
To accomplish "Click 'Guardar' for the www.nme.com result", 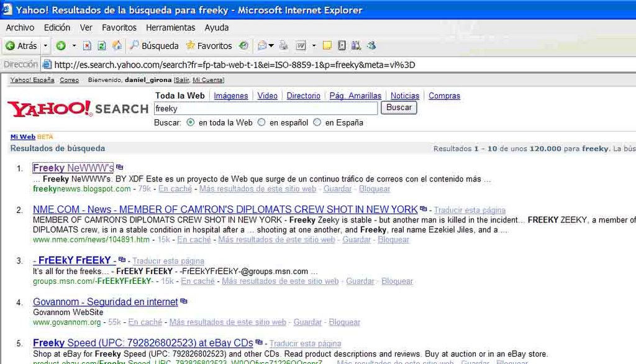I will [x=357, y=239].
